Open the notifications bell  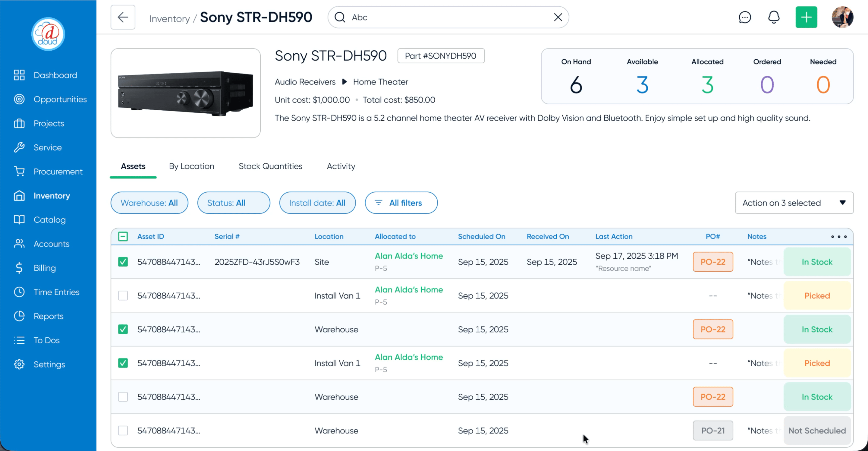(x=774, y=17)
